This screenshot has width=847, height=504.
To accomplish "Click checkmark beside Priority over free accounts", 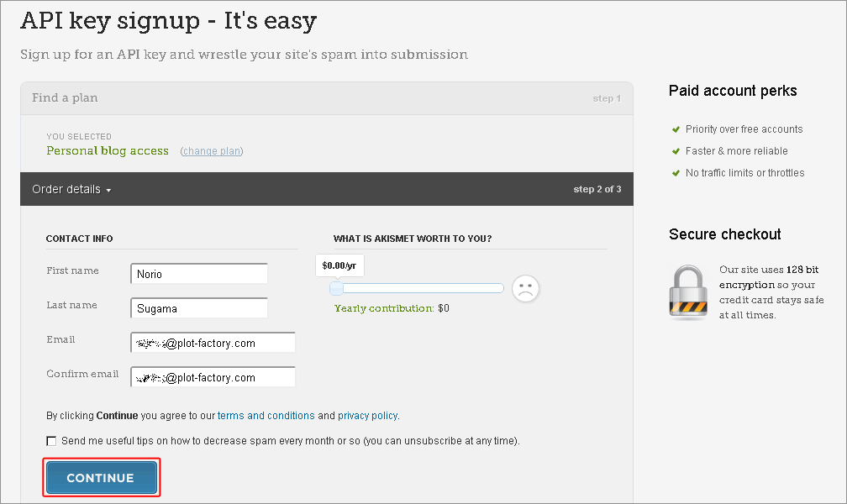I will (x=676, y=129).
